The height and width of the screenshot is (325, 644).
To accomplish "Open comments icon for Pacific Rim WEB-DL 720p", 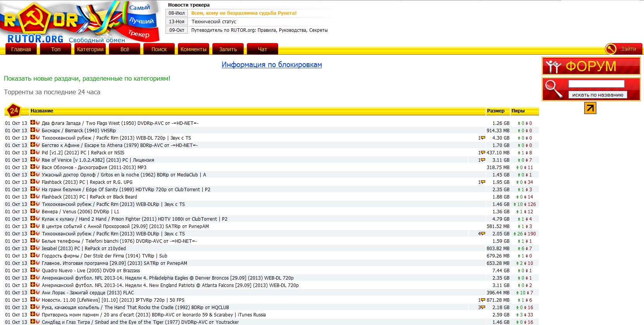I will point(483,138).
